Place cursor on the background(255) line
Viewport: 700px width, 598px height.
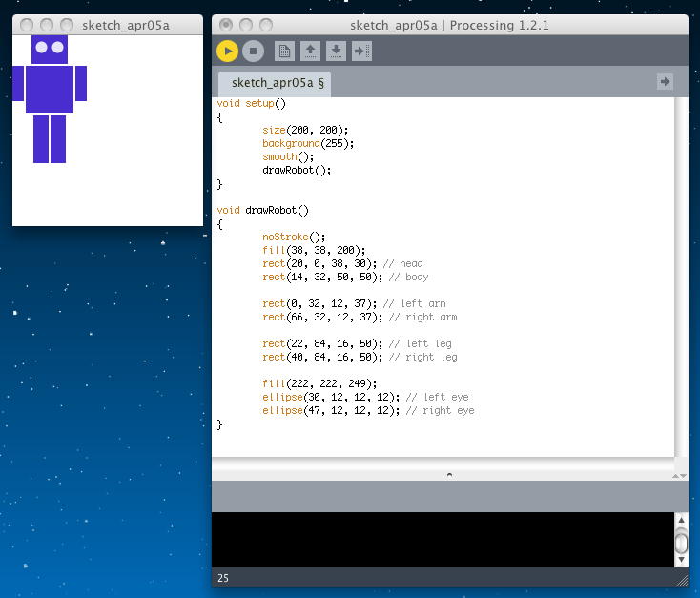coord(308,143)
